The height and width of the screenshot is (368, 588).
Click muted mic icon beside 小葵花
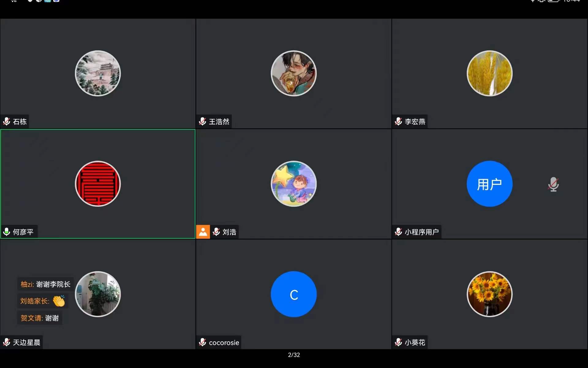398,342
